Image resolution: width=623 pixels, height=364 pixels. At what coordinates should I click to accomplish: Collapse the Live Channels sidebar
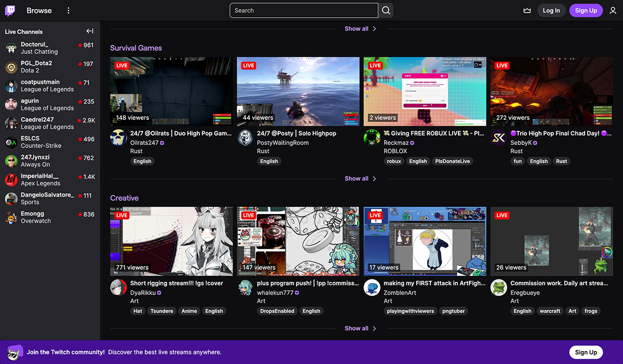pos(90,31)
